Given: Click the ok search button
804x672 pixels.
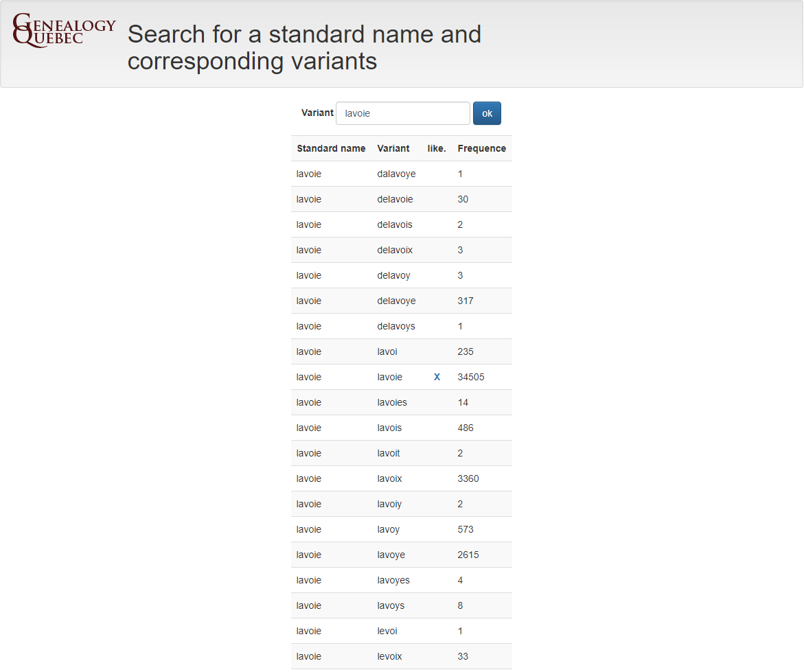Looking at the screenshot, I should click(487, 113).
